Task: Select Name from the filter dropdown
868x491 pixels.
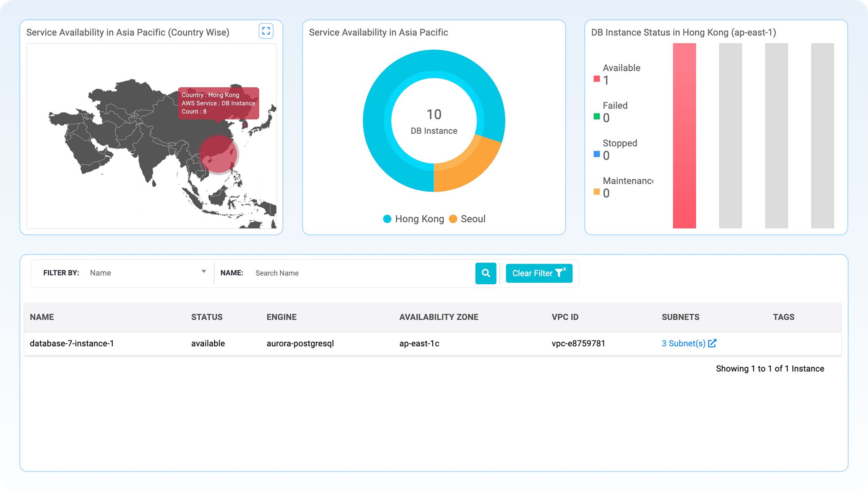Action: coord(101,272)
